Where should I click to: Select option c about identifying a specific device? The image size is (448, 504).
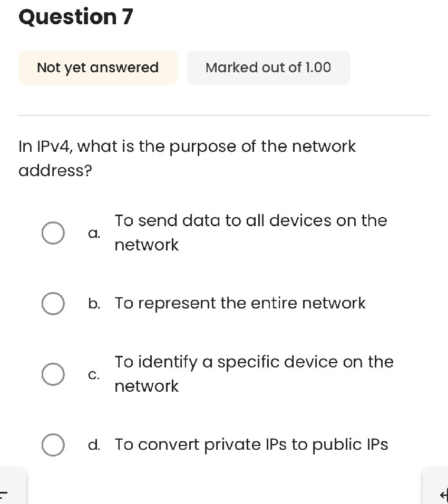coord(53,374)
